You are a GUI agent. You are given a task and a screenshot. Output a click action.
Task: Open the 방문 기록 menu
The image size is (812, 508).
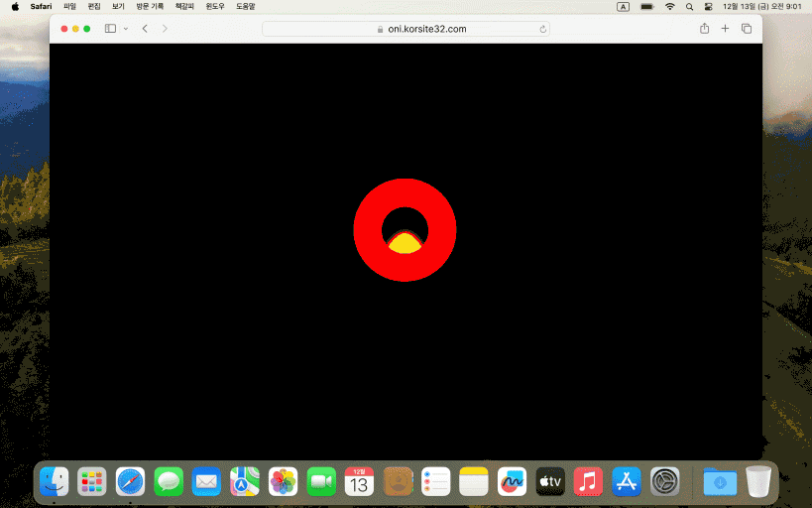pyautogui.click(x=150, y=7)
